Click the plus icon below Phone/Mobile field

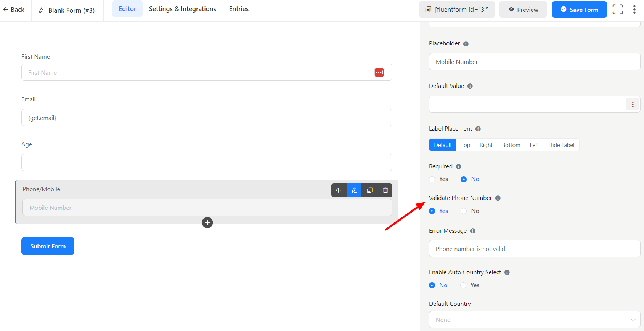(x=207, y=223)
